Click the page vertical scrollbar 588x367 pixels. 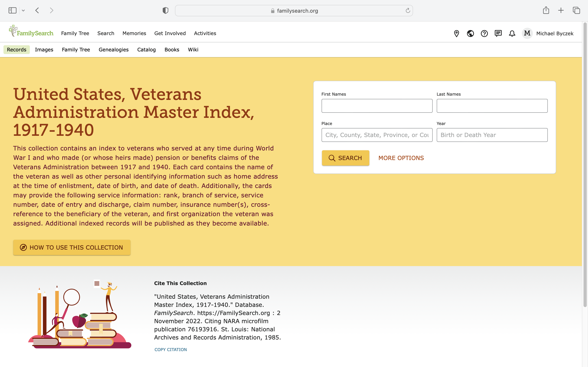(x=585, y=165)
